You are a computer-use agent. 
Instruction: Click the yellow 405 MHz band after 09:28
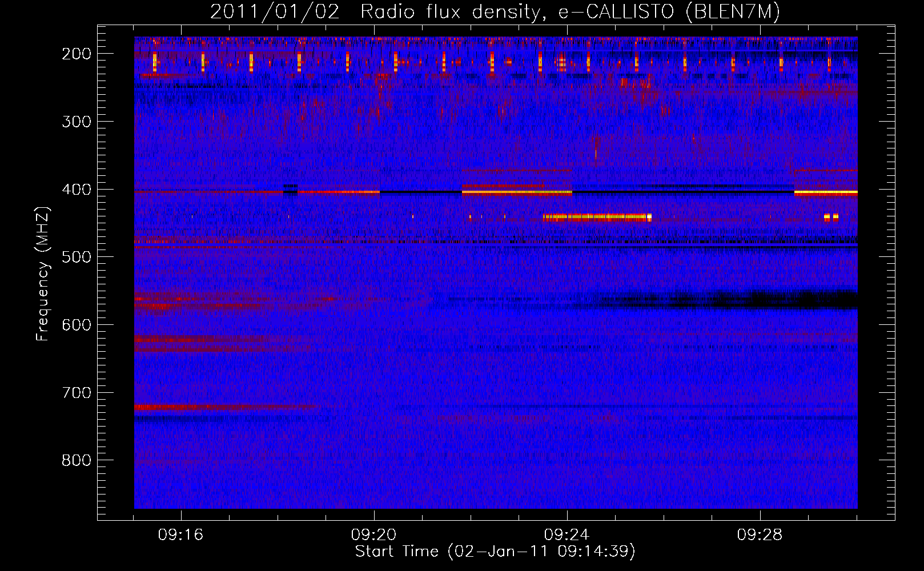[x=826, y=193]
